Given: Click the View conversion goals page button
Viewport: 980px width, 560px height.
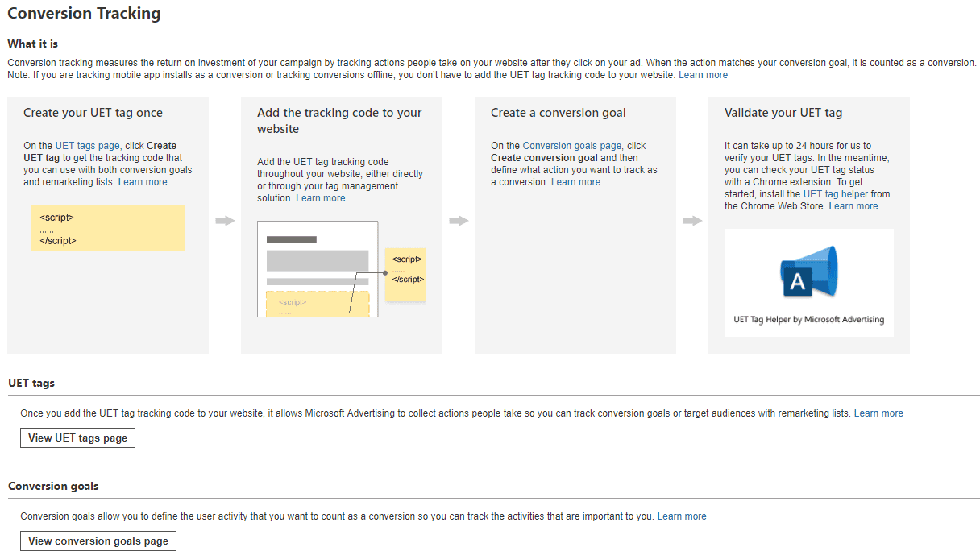Looking at the screenshot, I should [98, 541].
